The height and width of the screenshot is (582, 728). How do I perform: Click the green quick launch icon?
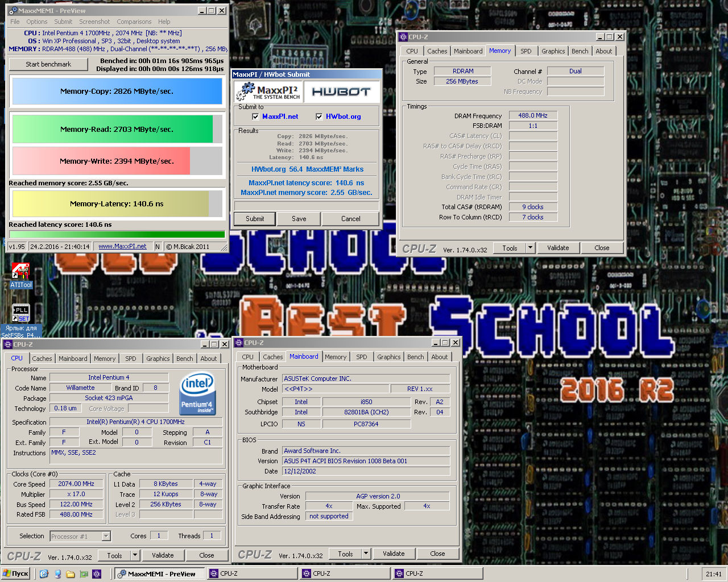pyautogui.click(x=84, y=574)
